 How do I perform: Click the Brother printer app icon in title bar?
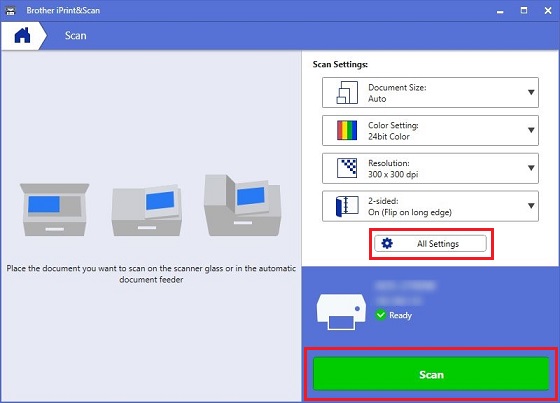point(10,10)
